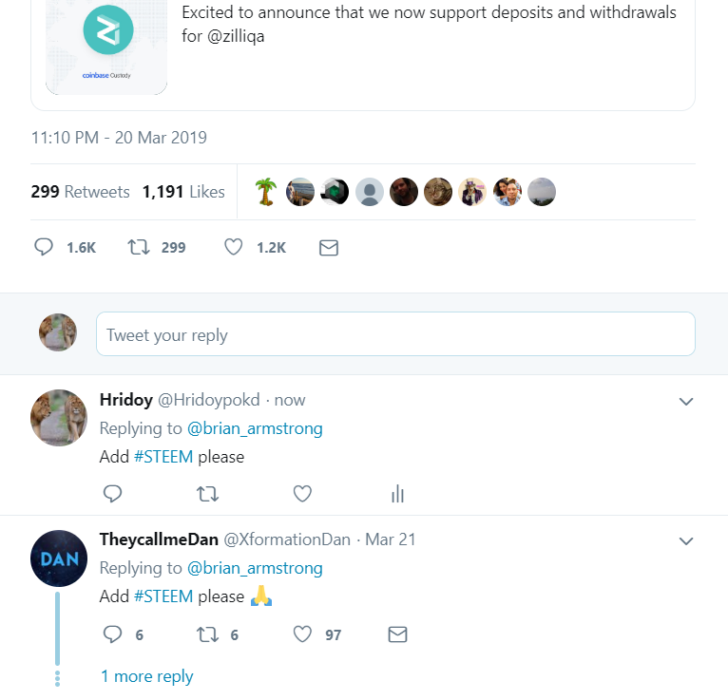Like TheycallmeDan's tweet with 97 likes
The width and height of the screenshot is (728, 700).
tap(302, 634)
